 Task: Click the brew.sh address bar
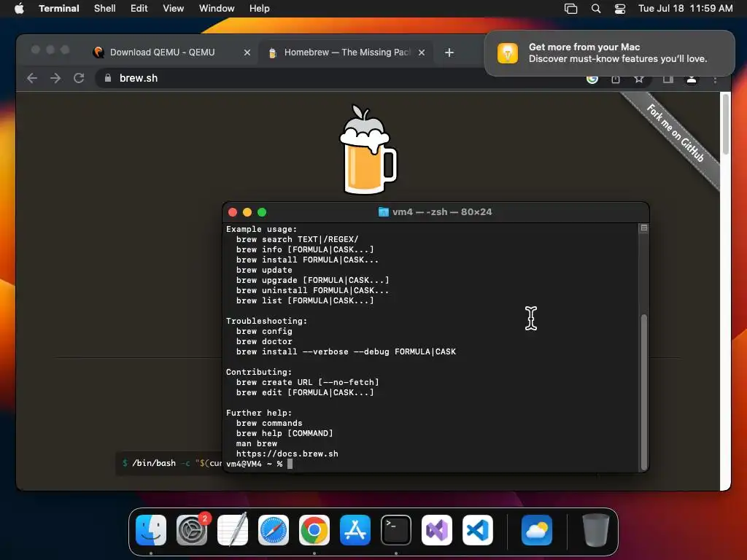tap(333, 78)
